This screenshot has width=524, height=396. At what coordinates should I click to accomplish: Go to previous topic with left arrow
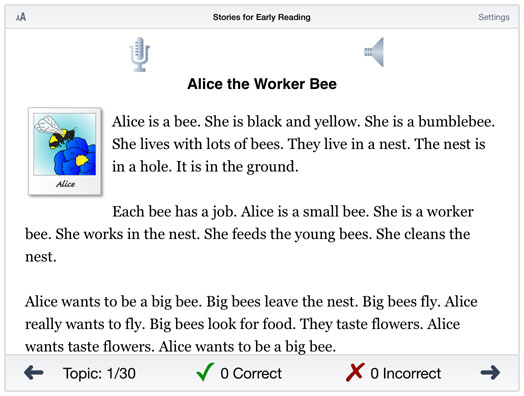(x=34, y=372)
